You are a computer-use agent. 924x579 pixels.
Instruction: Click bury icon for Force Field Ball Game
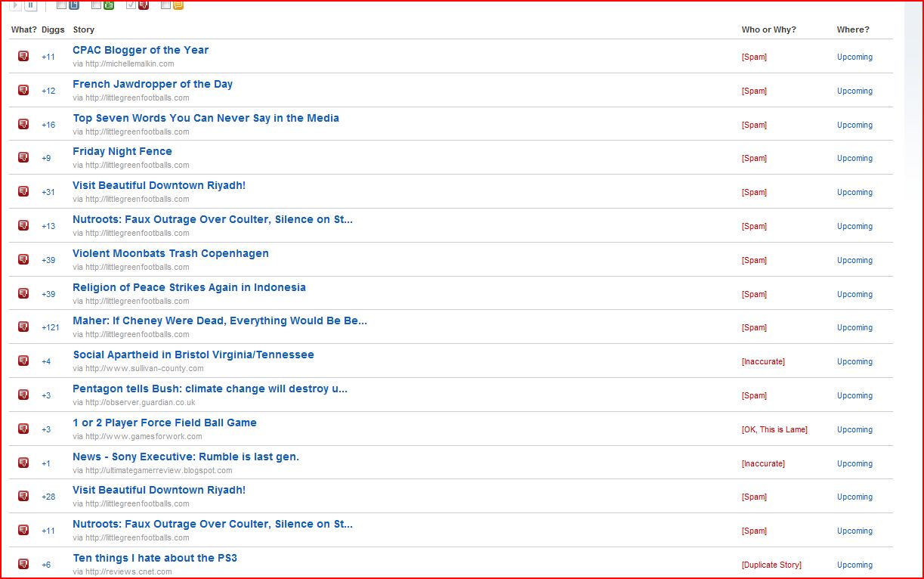pos(23,429)
